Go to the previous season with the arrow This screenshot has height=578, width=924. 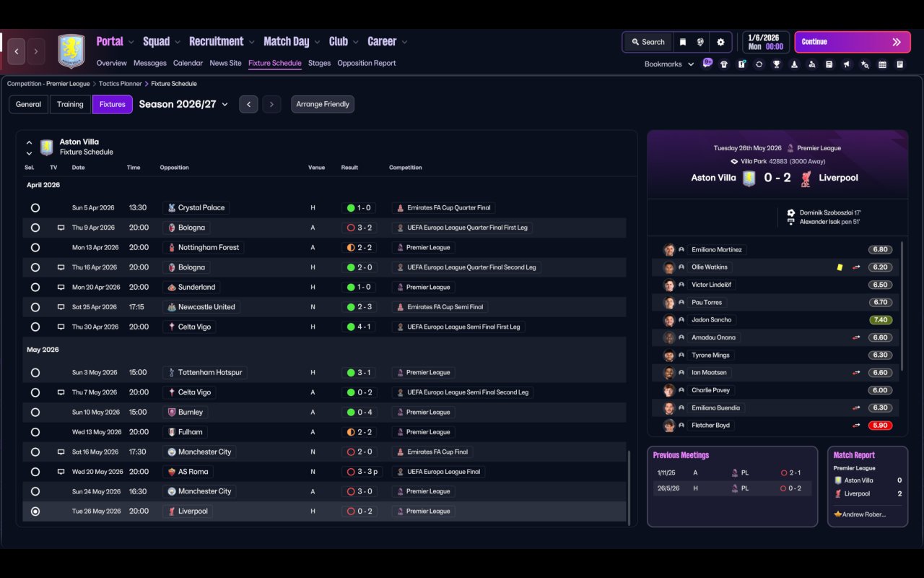click(248, 105)
